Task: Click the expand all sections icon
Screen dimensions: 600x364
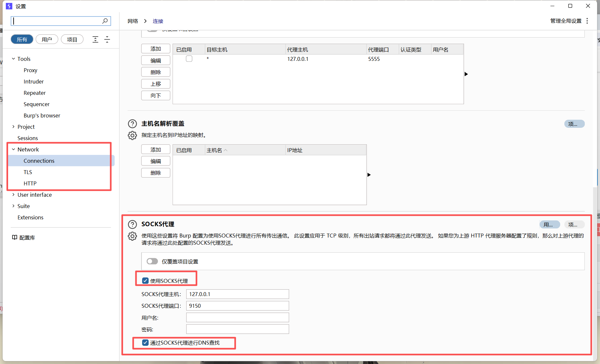Action: 95,39
